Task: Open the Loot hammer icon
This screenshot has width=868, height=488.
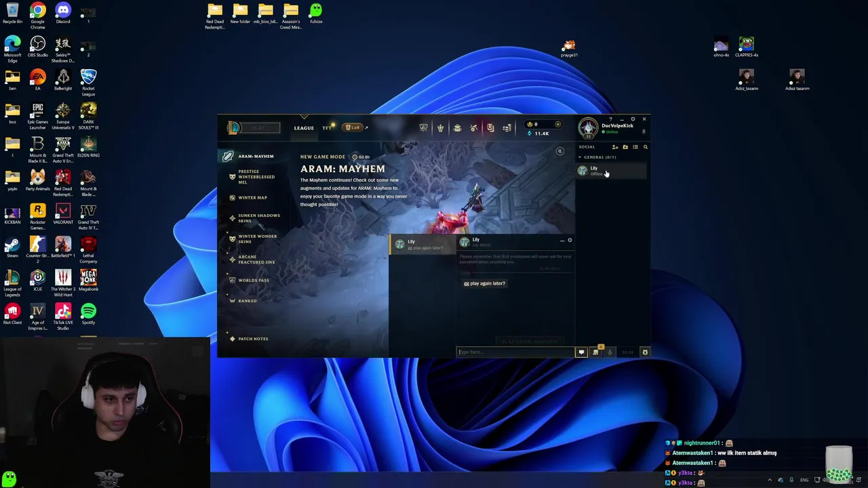Action: click(474, 127)
